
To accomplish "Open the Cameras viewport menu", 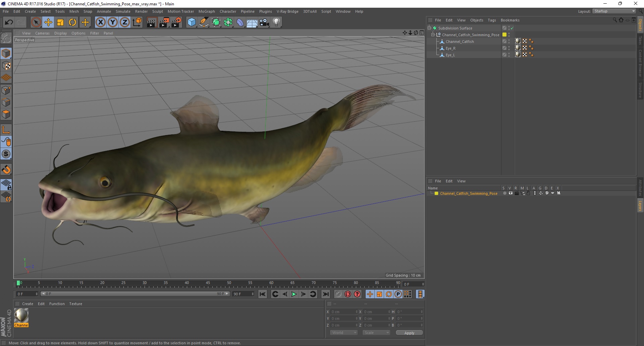I will tap(42, 33).
